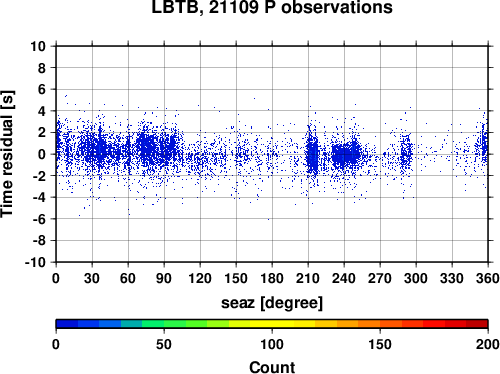Click the colorbar tick label 200
The width and height of the screenshot is (500, 374).
[x=487, y=344]
